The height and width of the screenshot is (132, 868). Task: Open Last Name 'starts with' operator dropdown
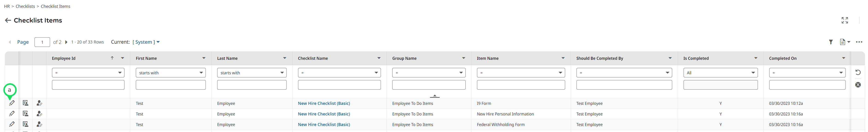252,73
